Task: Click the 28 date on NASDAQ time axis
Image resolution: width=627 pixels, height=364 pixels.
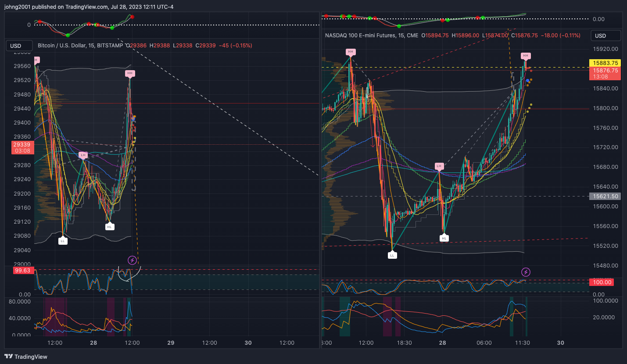Action: point(442,343)
